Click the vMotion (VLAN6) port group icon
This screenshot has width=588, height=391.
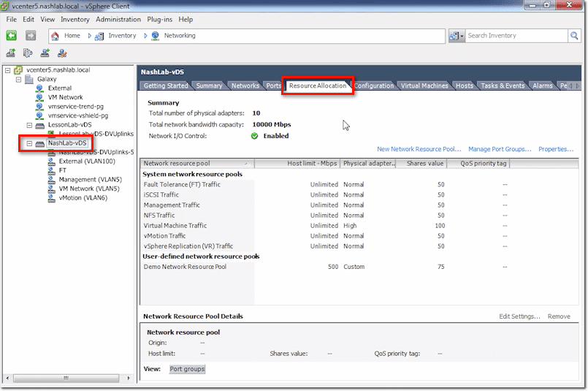51,198
